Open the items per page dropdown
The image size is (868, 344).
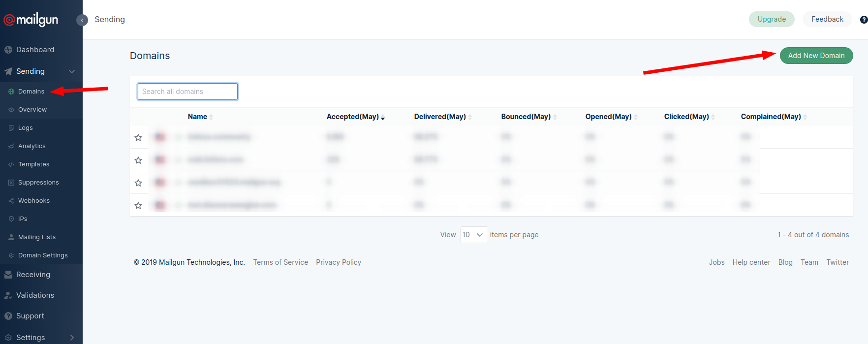coord(474,235)
